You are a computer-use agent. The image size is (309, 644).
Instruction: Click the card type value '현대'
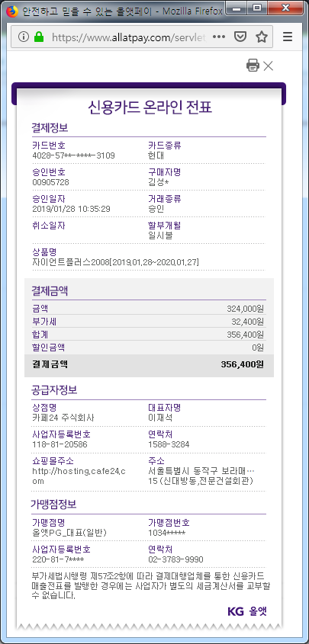(156, 155)
